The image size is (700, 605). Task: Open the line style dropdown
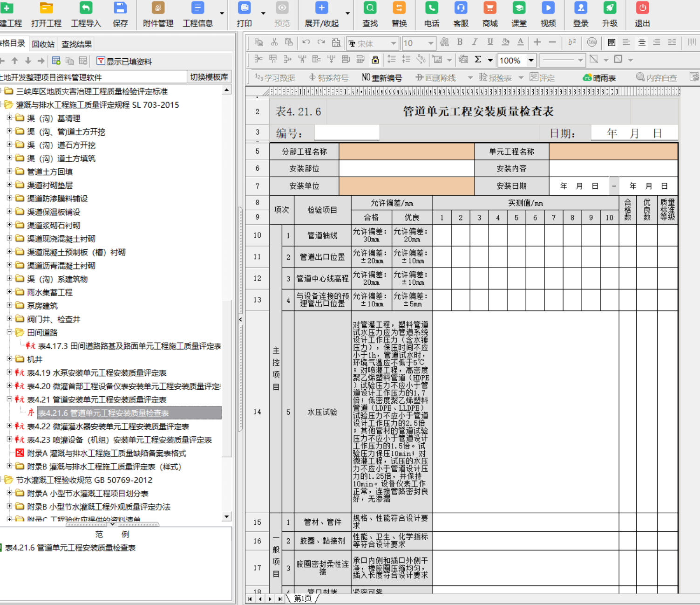tap(580, 60)
